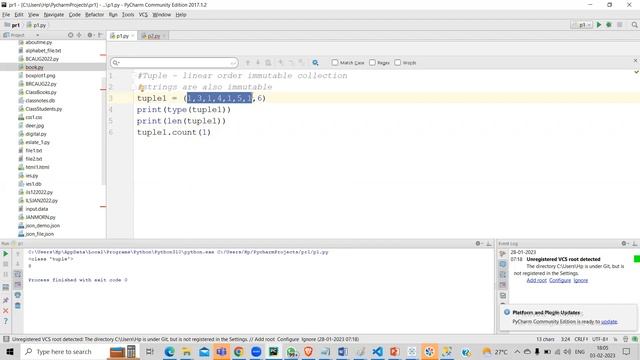Open Google Chrome from taskbar
The width and height of the screenshot is (640, 360).
[239, 351]
